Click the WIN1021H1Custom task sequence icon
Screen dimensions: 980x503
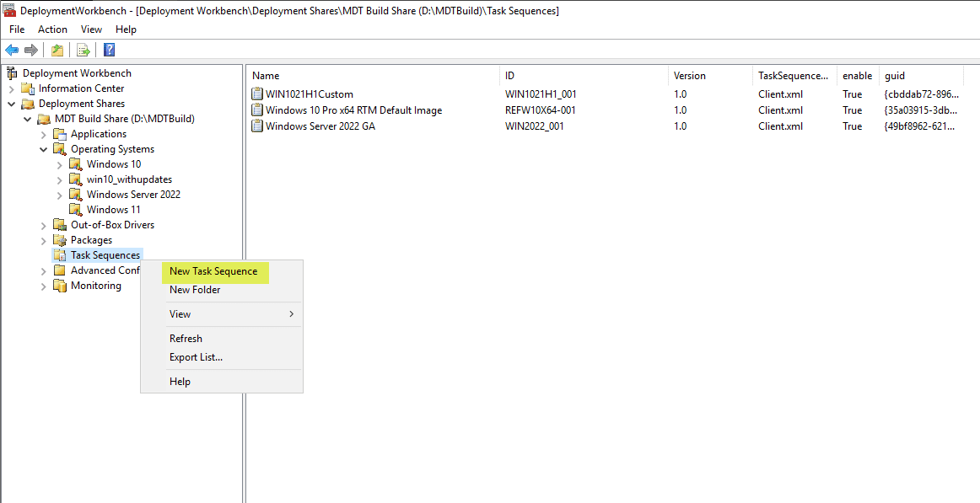[x=258, y=94]
